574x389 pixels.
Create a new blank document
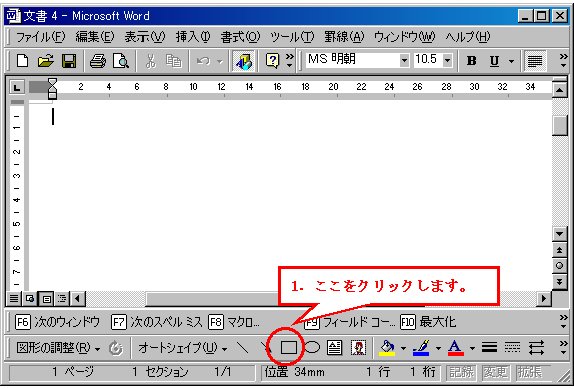point(23,61)
